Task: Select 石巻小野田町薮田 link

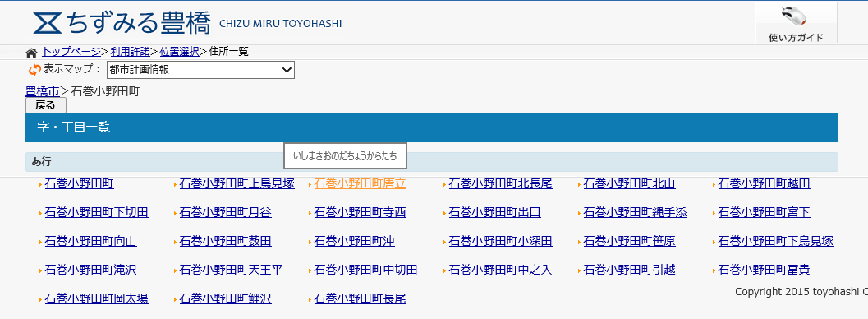Action: (x=225, y=241)
